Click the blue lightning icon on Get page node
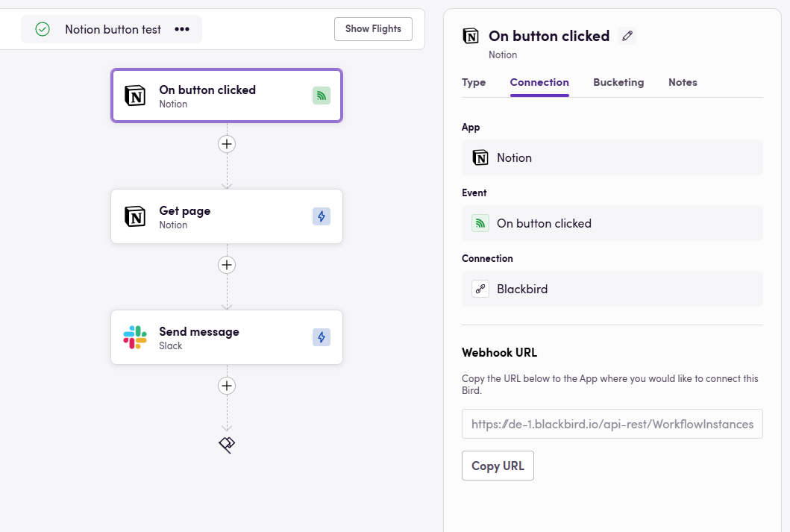The width and height of the screenshot is (790, 532). click(x=322, y=216)
